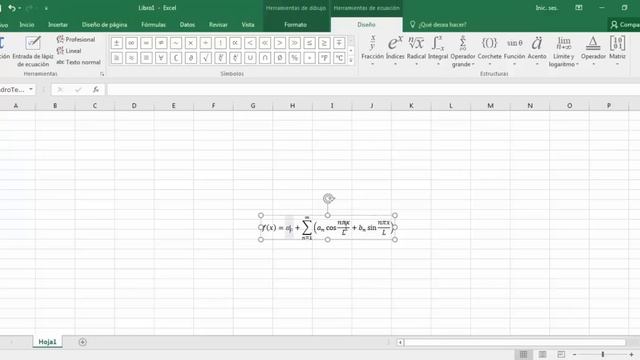Screen dimensions: 640x360
Task: Insert the empty set symbol
Action: (x=280, y=58)
